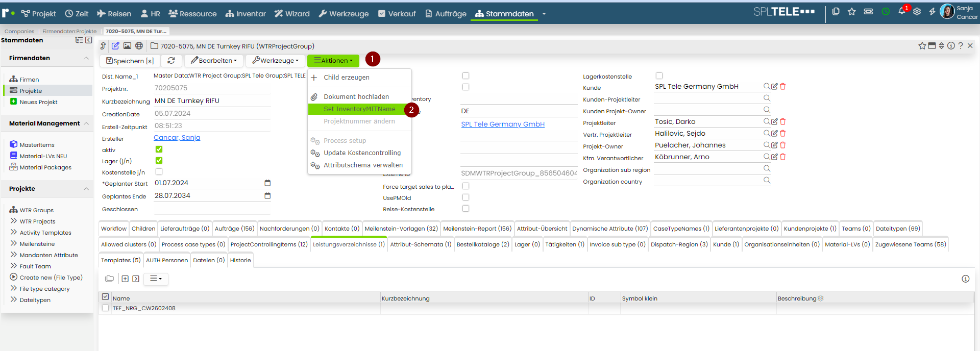Click the green clock icon

click(x=886, y=12)
